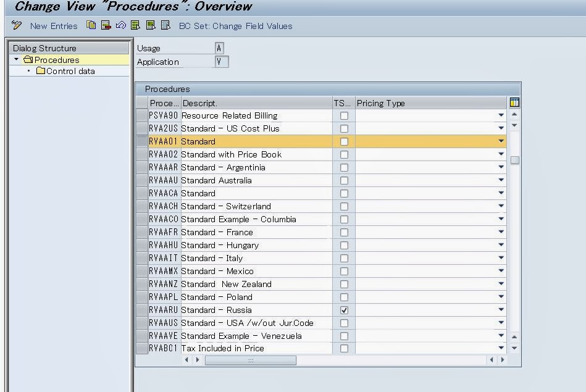Click 'Standard Example - Columbia' description
The width and height of the screenshot is (586, 392).
point(238,219)
